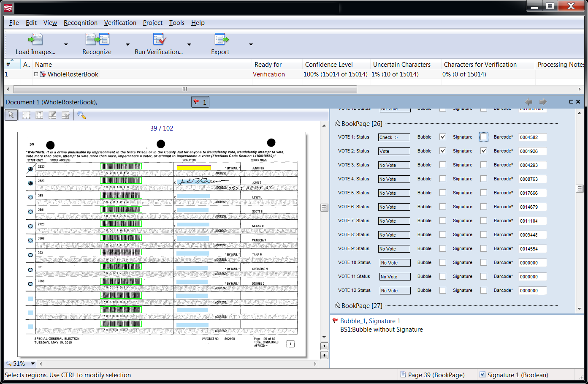Open the Recognition menu
588x384 pixels.
click(80, 23)
